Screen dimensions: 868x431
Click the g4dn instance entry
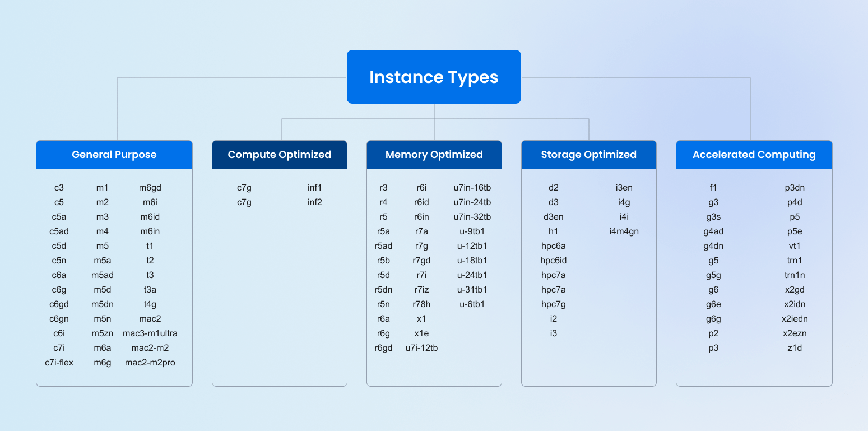(x=713, y=246)
